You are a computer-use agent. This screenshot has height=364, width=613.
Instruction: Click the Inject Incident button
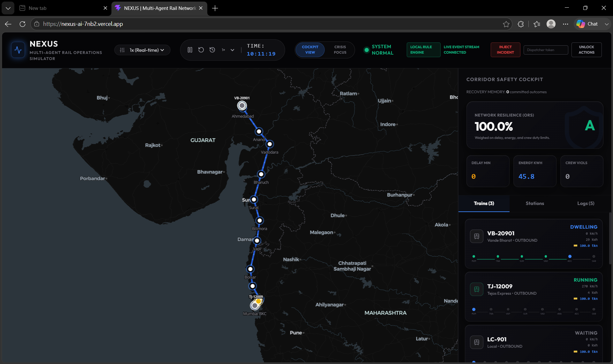pos(505,50)
